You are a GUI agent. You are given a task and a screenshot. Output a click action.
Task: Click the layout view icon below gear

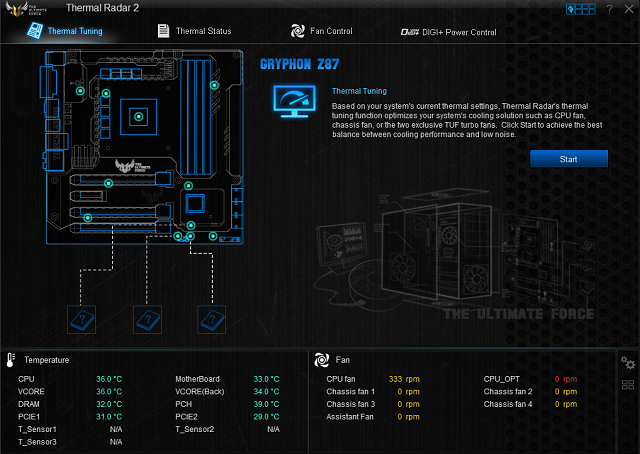(628, 385)
